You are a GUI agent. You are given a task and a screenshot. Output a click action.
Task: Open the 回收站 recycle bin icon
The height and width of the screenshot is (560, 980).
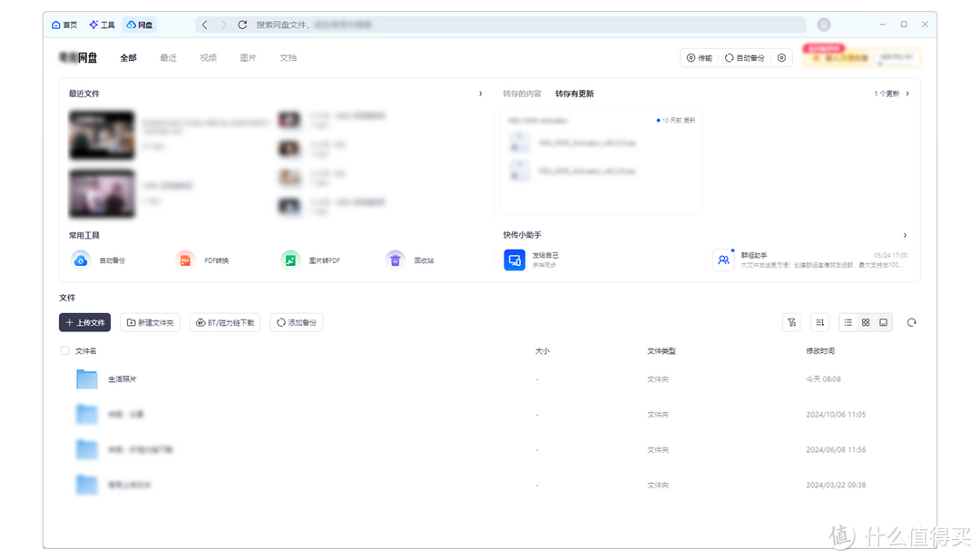click(395, 260)
